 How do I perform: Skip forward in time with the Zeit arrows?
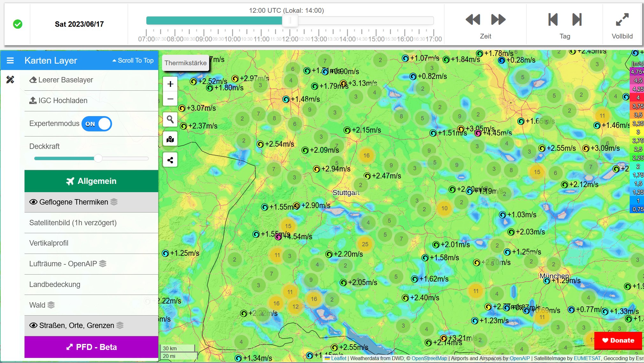[498, 20]
